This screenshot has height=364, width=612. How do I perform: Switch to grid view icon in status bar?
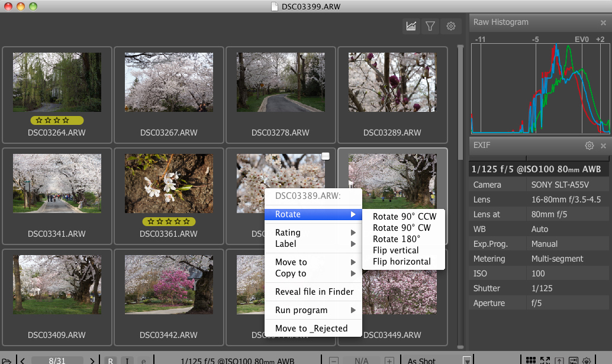(531, 360)
